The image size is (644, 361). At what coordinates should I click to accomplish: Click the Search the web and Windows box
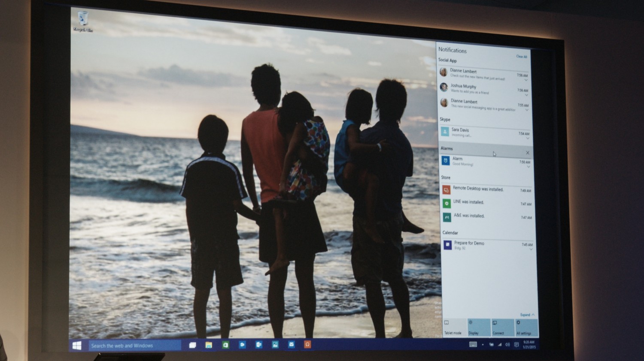pyautogui.click(x=134, y=346)
